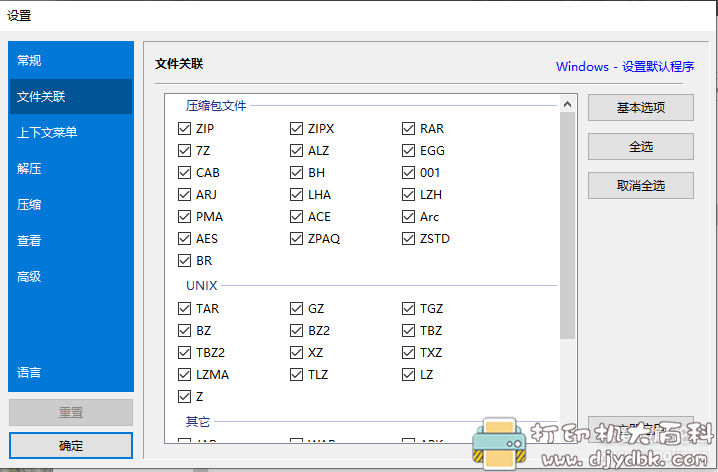Toggle the 001 checkbox

point(408,173)
